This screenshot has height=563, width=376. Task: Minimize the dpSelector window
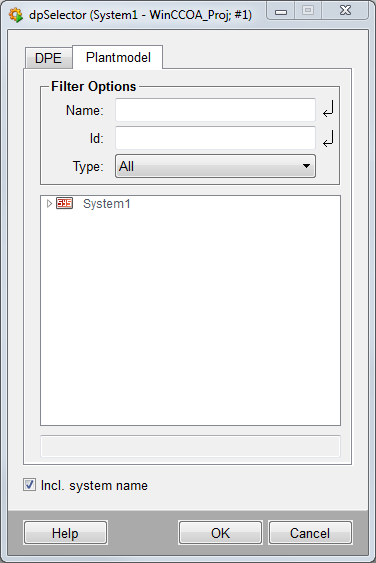[x=281, y=11]
